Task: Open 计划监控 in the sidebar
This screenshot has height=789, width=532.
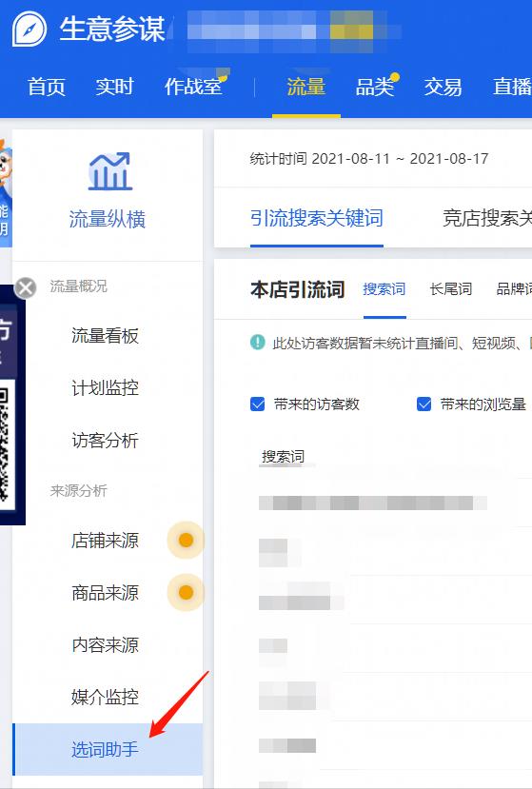Action: click(105, 388)
